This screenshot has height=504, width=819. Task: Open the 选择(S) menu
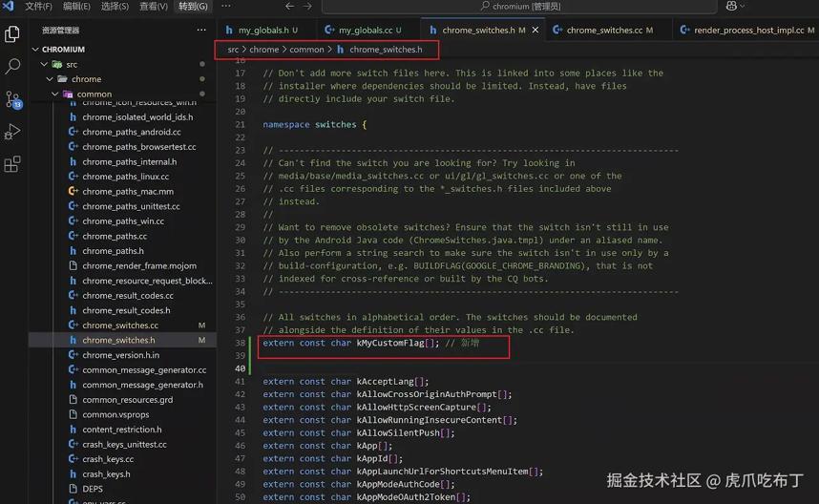(x=115, y=6)
